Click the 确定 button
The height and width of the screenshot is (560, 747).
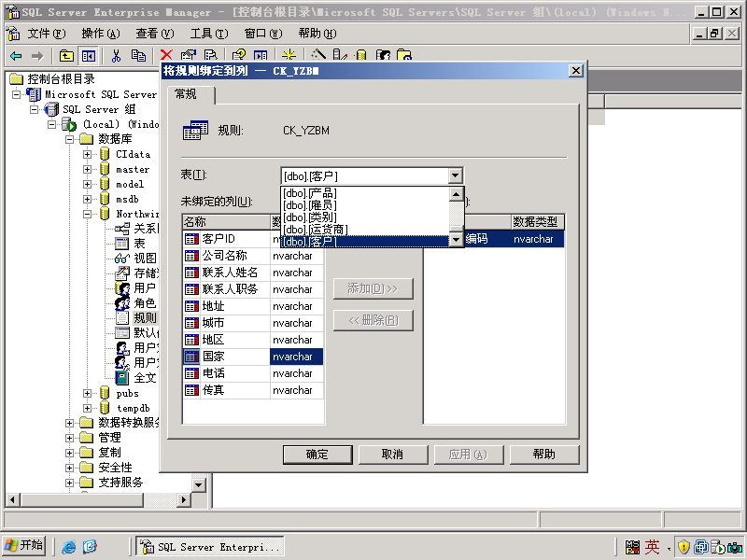click(317, 455)
